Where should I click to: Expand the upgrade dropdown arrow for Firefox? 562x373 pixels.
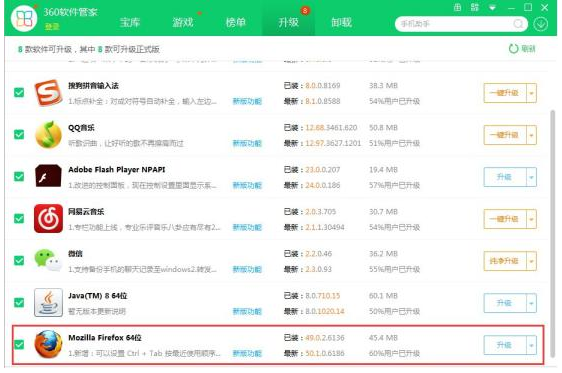pyautogui.click(x=531, y=345)
